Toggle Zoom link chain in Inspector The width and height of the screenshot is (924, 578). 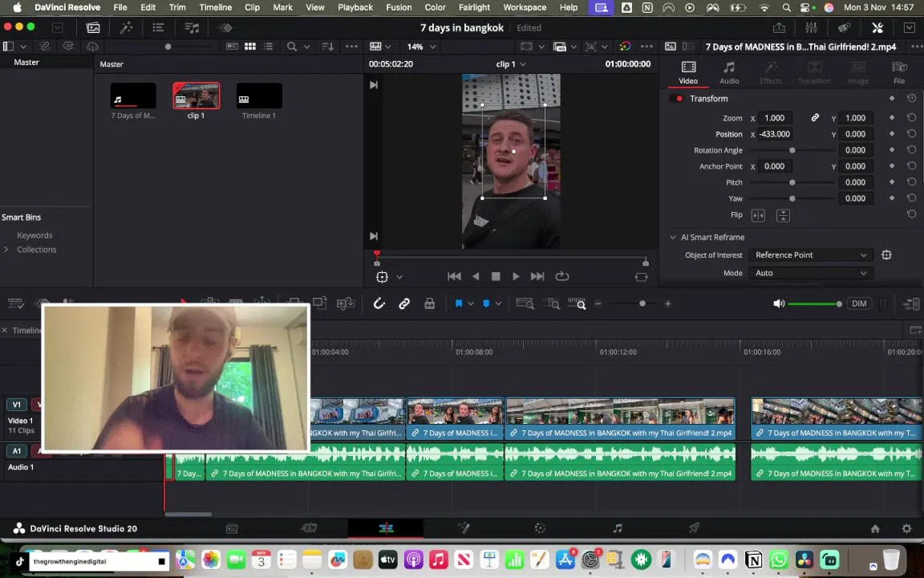click(815, 118)
